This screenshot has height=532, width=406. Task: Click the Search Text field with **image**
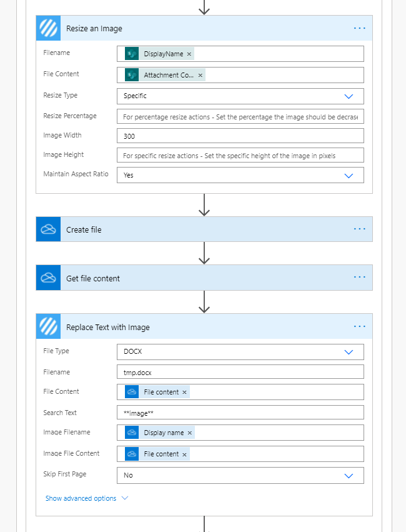point(240,413)
